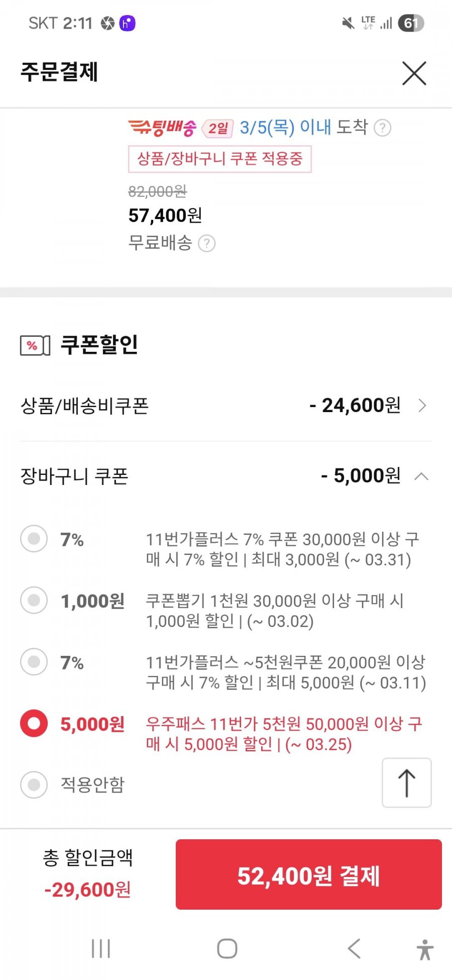Choose the 7% 최대 5,000원 coupon
The width and height of the screenshot is (452, 980).
[34, 661]
